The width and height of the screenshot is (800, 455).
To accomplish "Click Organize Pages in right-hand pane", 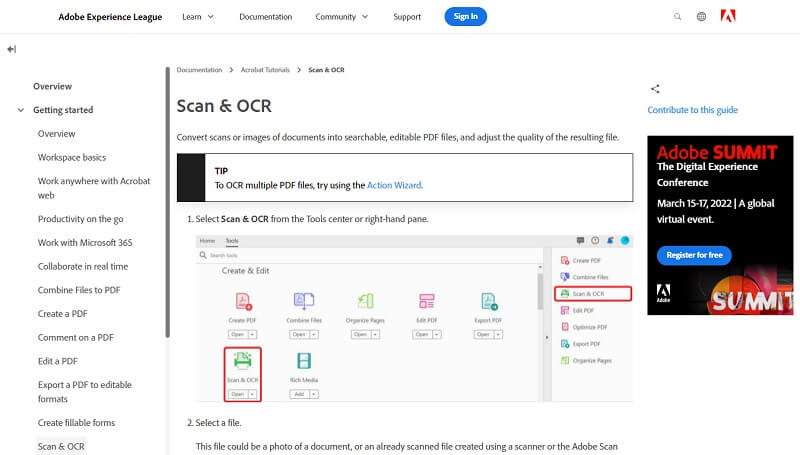I will [586, 361].
